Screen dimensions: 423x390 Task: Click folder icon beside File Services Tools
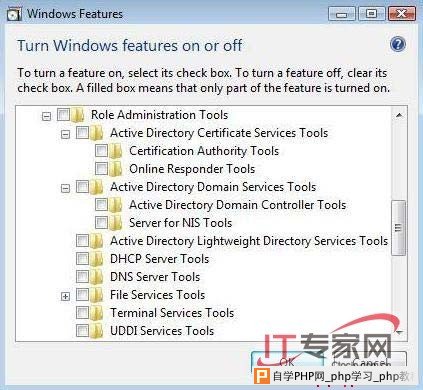point(97,295)
